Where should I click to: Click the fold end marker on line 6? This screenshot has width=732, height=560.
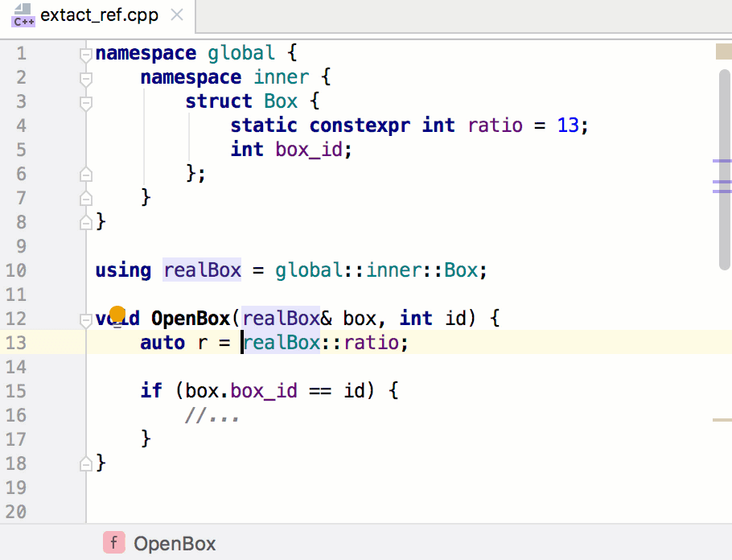pos(86,174)
